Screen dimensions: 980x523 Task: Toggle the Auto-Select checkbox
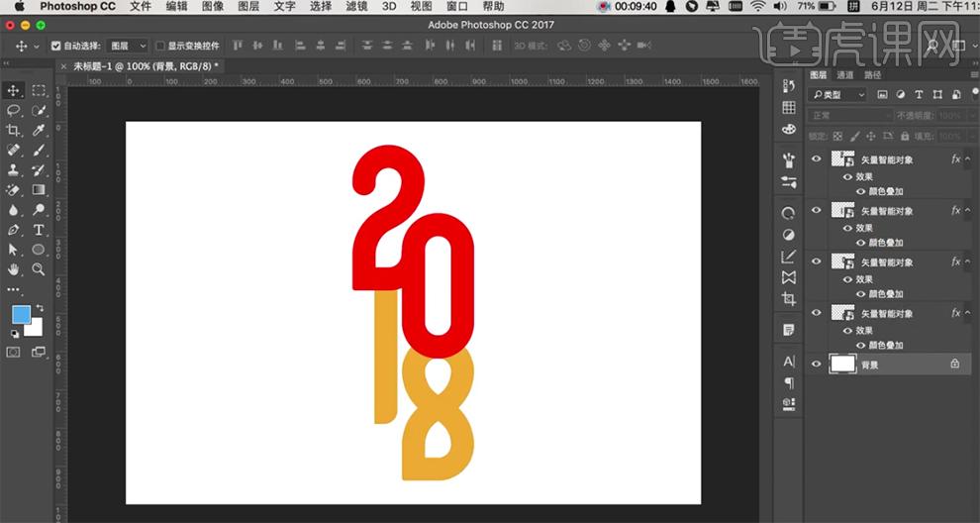tap(55, 46)
